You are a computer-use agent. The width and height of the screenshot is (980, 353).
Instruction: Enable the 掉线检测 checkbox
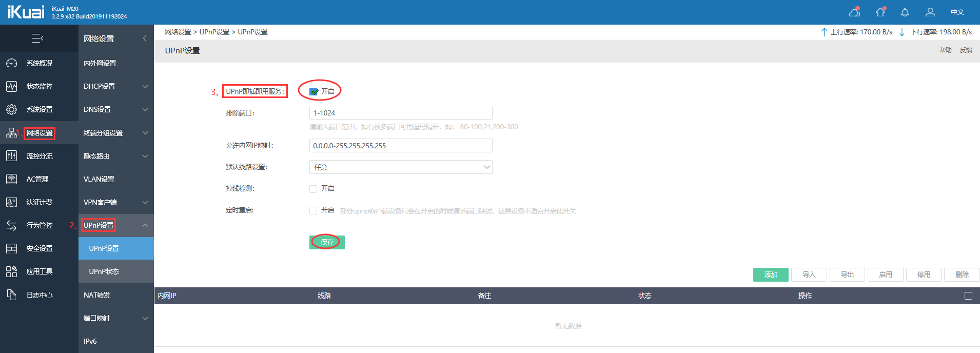313,189
